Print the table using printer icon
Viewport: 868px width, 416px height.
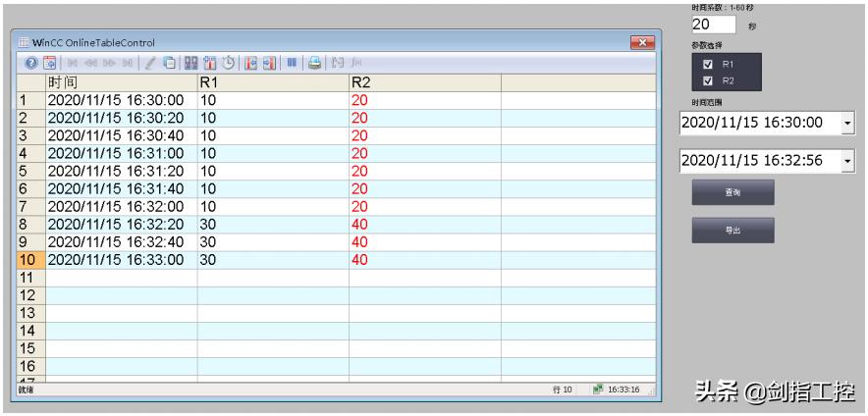(x=314, y=63)
